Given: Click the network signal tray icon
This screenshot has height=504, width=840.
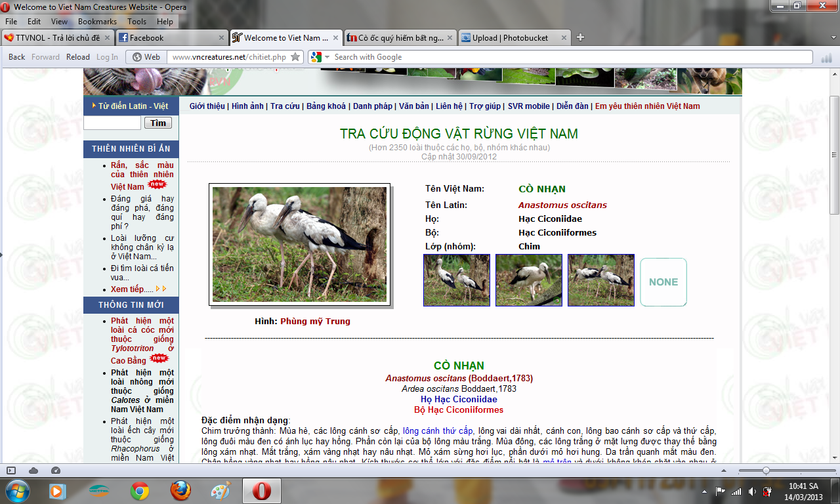Looking at the screenshot, I should 736,491.
